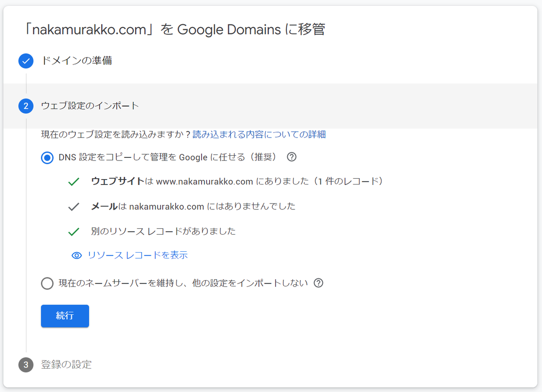Click リソース レコードを表示 link

(138, 255)
